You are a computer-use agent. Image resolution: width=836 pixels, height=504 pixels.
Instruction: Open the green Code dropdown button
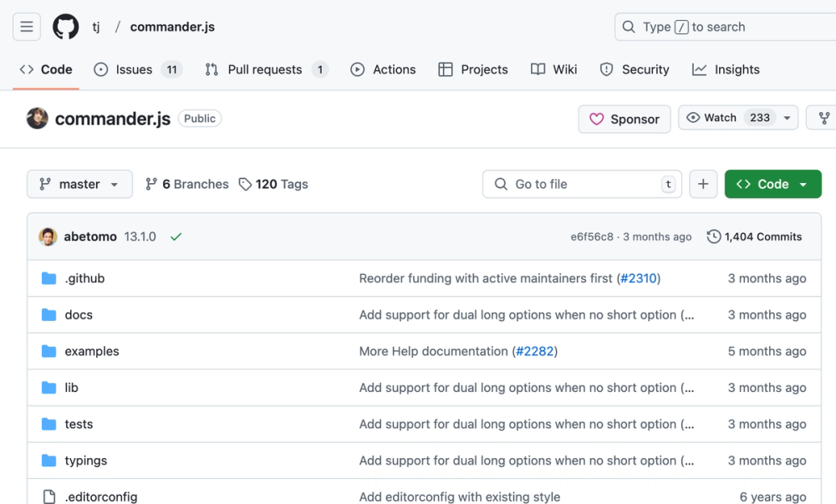pyautogui.click(x=773, y=184)
